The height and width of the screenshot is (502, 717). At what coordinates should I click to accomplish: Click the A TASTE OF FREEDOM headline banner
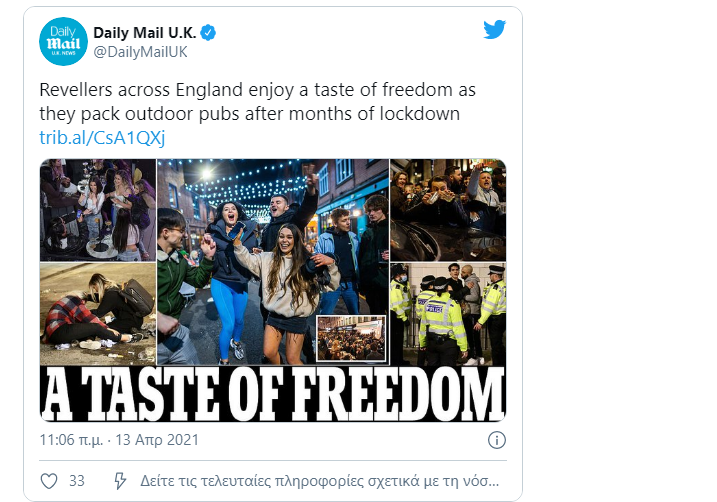[x=272, y=393]
